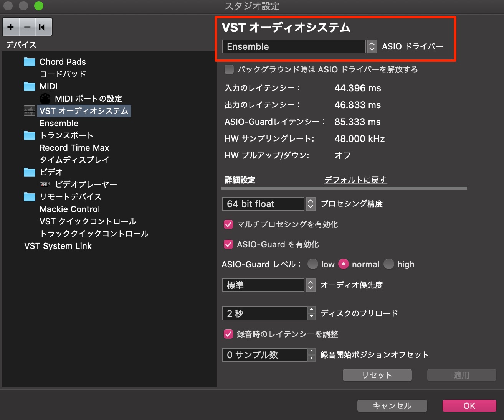Click the オーディオ優先度 dropdown arrows
This screenshot has height=420, width=504.
coord(311,285)
